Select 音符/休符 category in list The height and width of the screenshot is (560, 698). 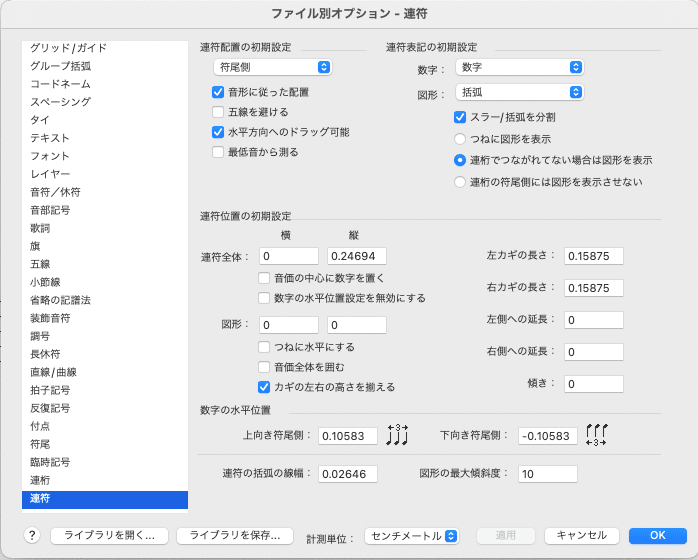(x=105, y=192)
